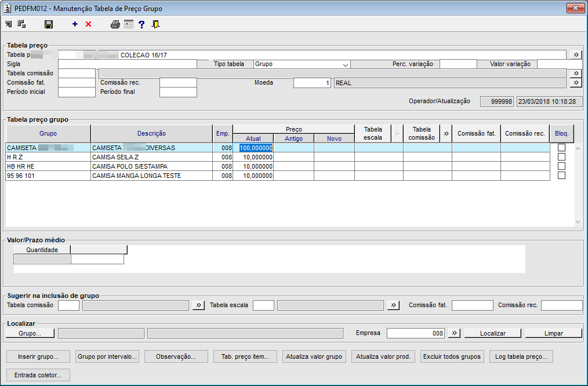The width and height of the screenshot is (588, 386).
Task: Open lookup arrow next to Empresa 008
Action: tap(454, 333)
